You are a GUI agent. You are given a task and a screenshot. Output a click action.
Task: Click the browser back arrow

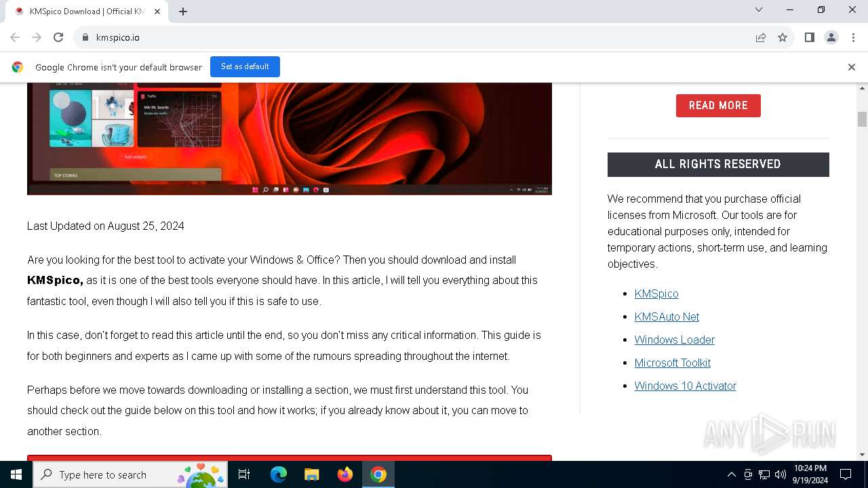tap(15, 37)
